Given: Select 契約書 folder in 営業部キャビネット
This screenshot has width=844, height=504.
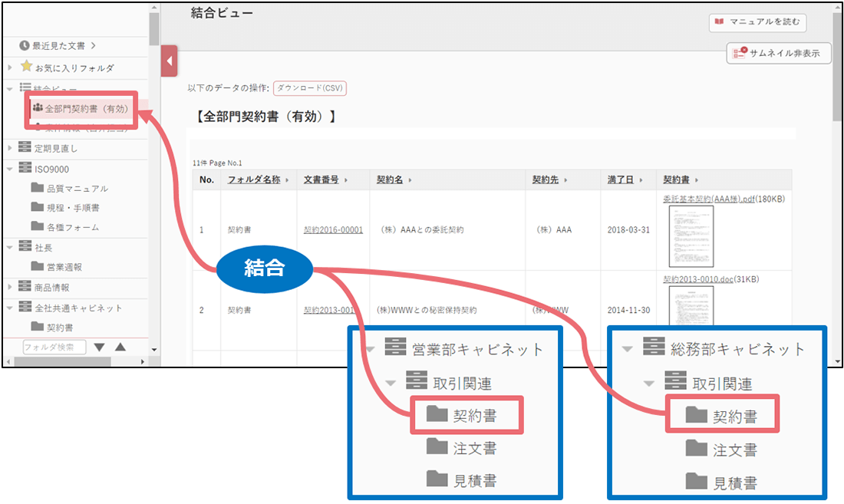Looking at the screenshot, I should coord(467,415).
